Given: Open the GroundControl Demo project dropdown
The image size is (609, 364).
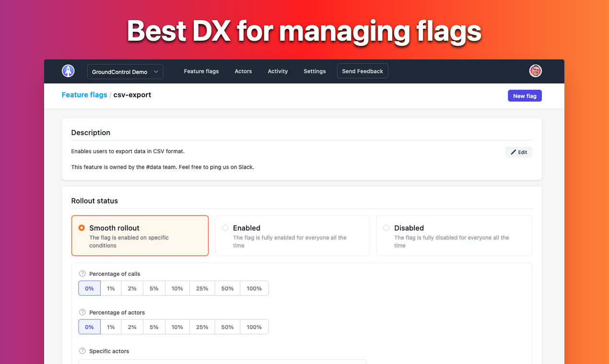Looking at the screenshot, I should (125, 71).
